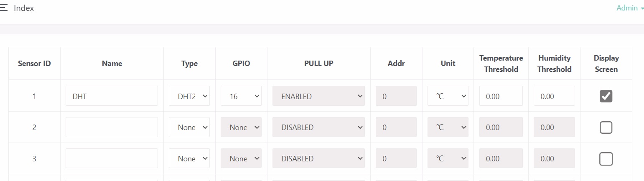Enable Display Screen checkbox for sensor 2
This screenshot has height=181, width=644.
[x=606, y=127]
